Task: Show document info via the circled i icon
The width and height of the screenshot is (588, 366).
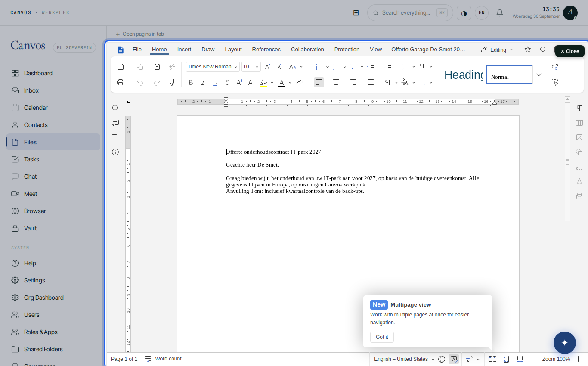Action: point(115,152)
